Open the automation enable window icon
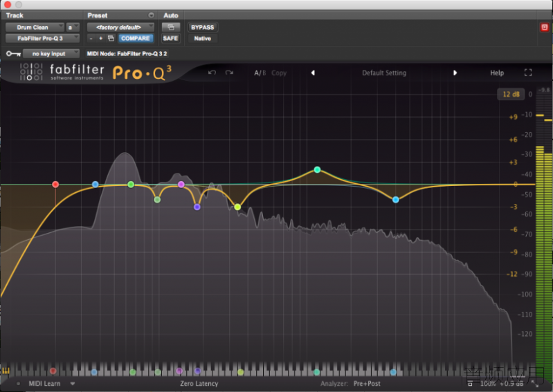This screenshot has height=392, width=553. point(171,27)
